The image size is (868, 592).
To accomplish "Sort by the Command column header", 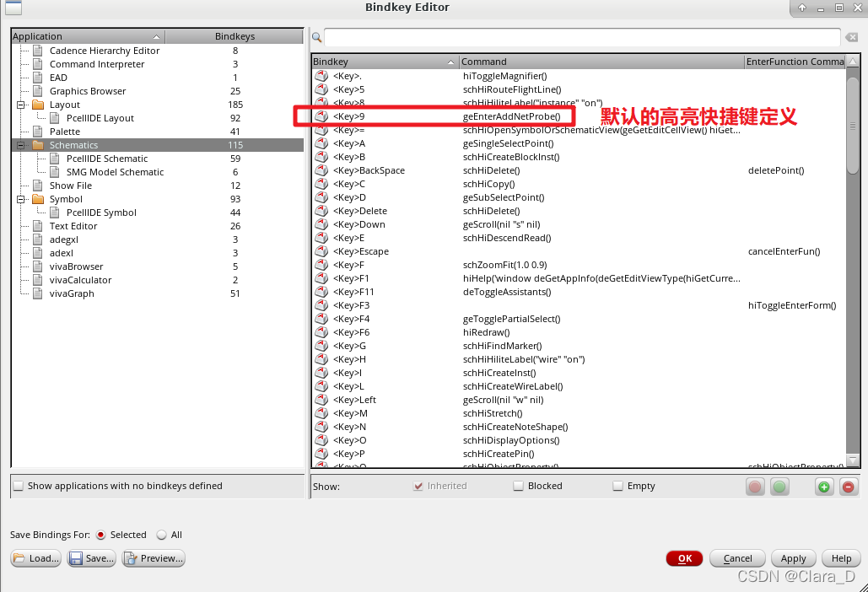I will [599, 62].
